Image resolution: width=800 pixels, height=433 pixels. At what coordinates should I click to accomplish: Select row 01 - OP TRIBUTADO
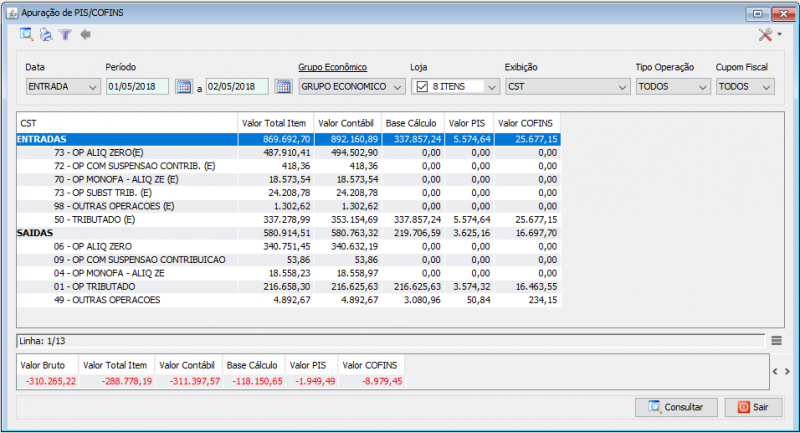tap(289, 287)
